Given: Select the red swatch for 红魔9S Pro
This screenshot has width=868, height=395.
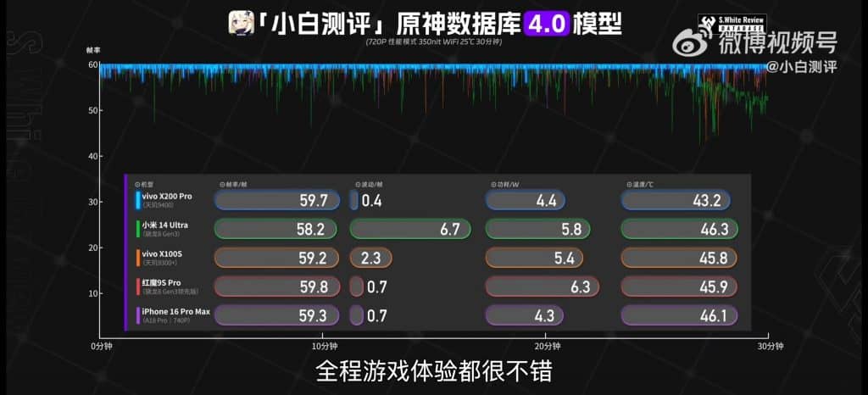Looking at the screenshot, I should tap(138, 287).
